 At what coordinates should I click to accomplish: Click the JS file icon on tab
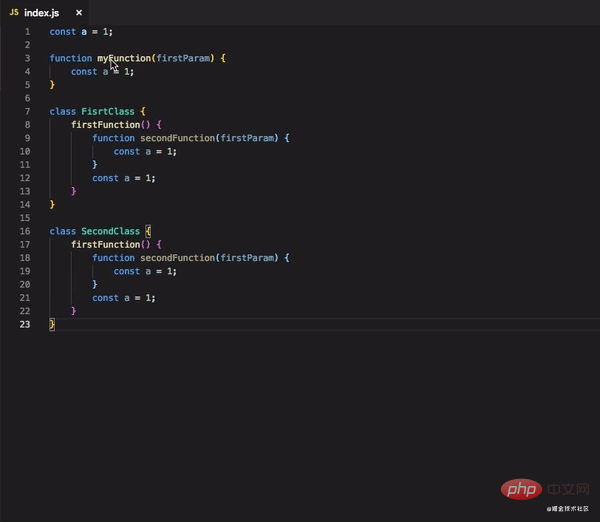pos(14,12)
